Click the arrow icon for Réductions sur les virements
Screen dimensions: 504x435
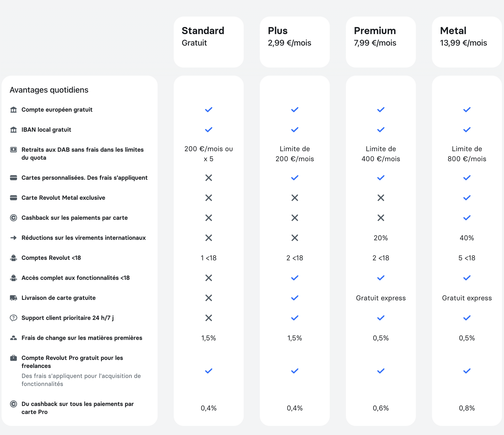[13, 238]
